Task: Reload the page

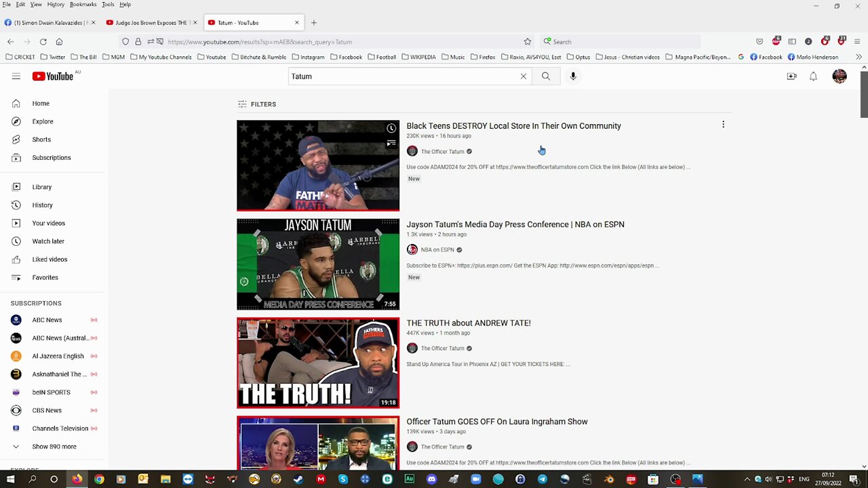Action: (43, 41)
